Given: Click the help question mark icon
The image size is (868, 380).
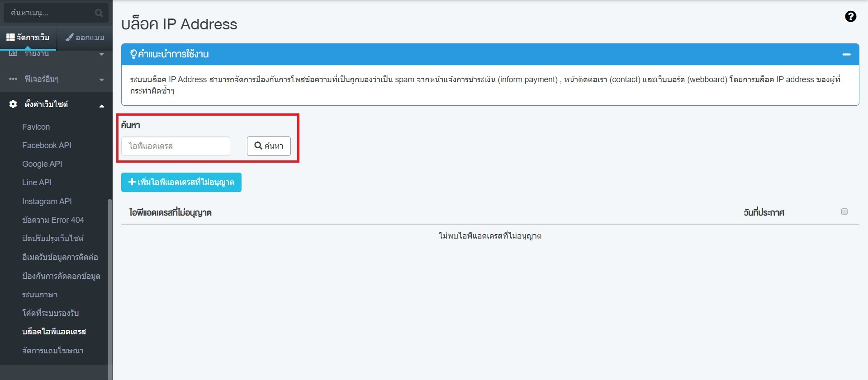Looking at the screenshot, I should point(850,17).
